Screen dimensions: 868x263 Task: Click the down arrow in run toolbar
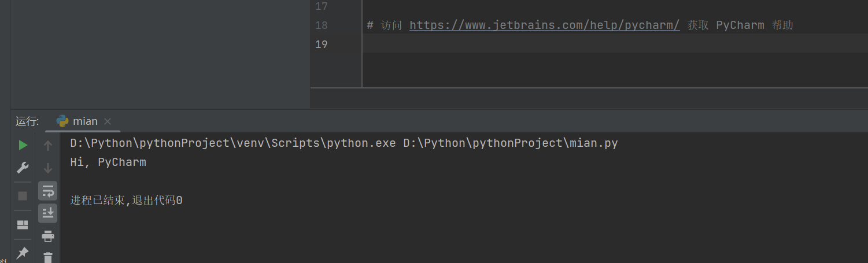[48, 168]
